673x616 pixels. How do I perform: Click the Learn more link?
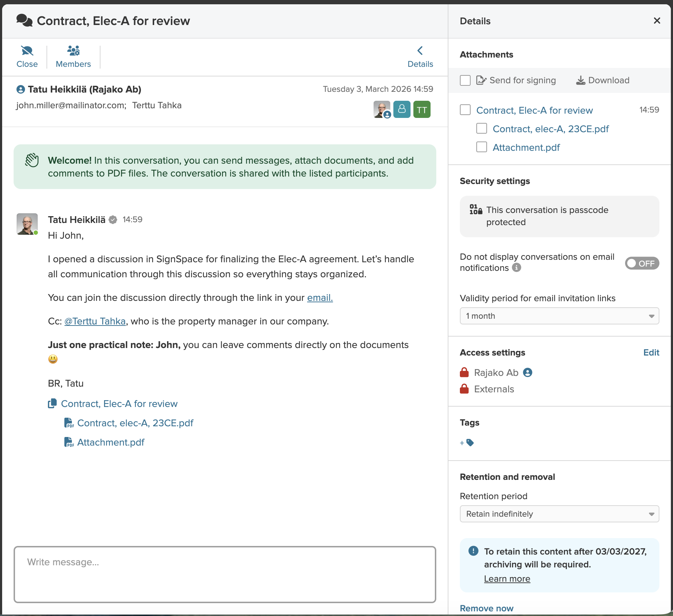(507, 579)
